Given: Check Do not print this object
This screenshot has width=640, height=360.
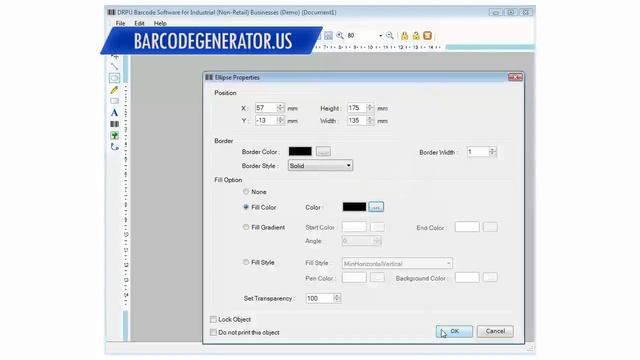Looking at the screenshot, I should coord(213,332).
